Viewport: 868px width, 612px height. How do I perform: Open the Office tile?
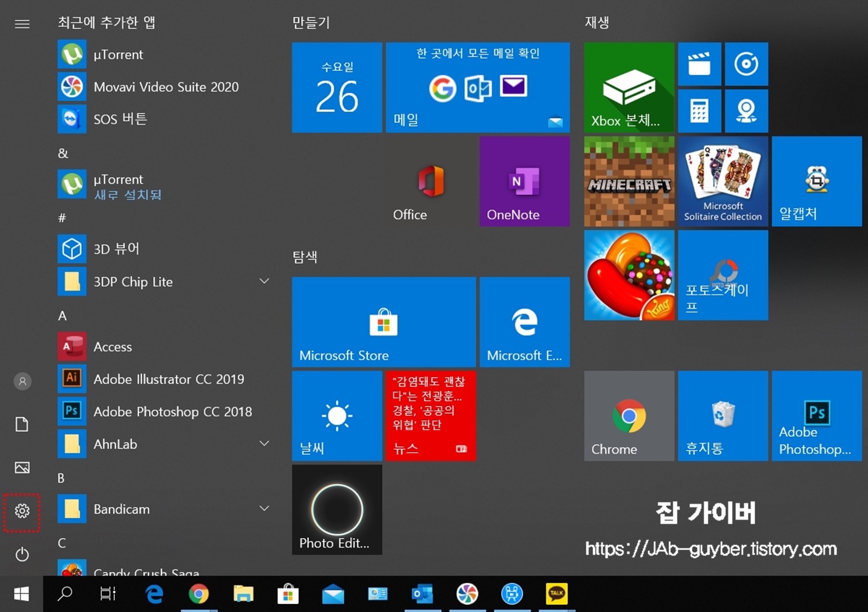(x=431, y=181)
